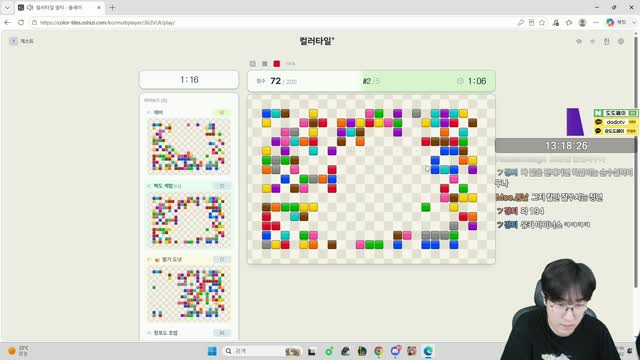Click the eye icon in the page header

click(x=579, y=41)
